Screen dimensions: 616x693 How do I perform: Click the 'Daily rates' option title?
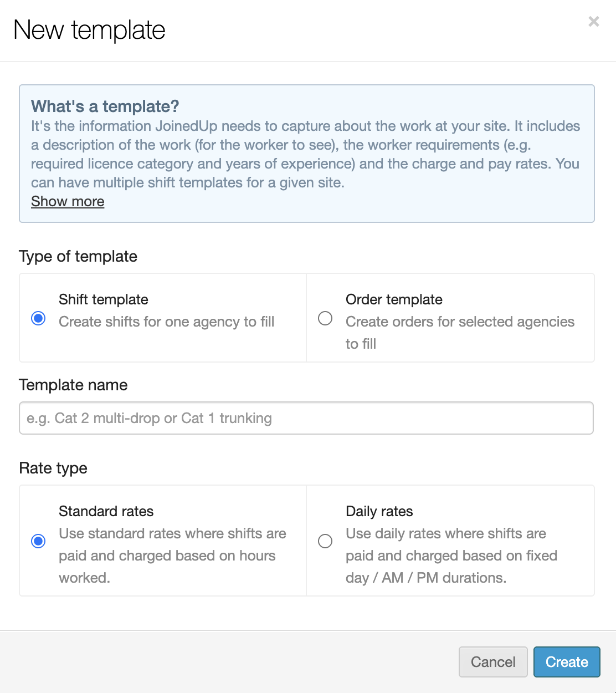tap(379, 511)
